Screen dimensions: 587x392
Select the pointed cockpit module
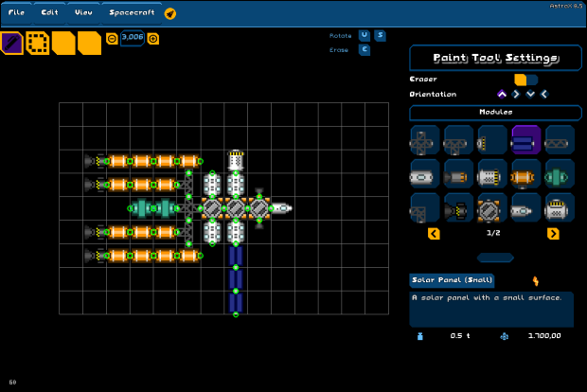[x=526, y=207]
